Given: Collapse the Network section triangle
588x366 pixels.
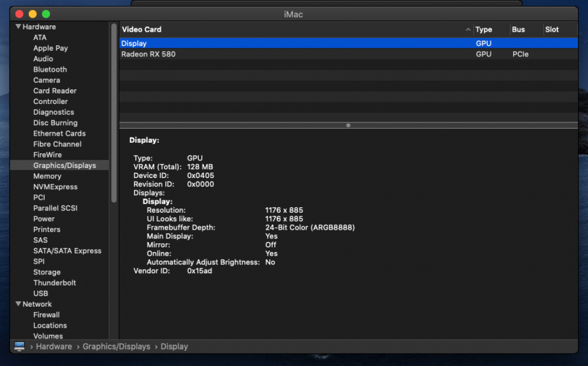Looking at the screenshot, I should (18, 304).
